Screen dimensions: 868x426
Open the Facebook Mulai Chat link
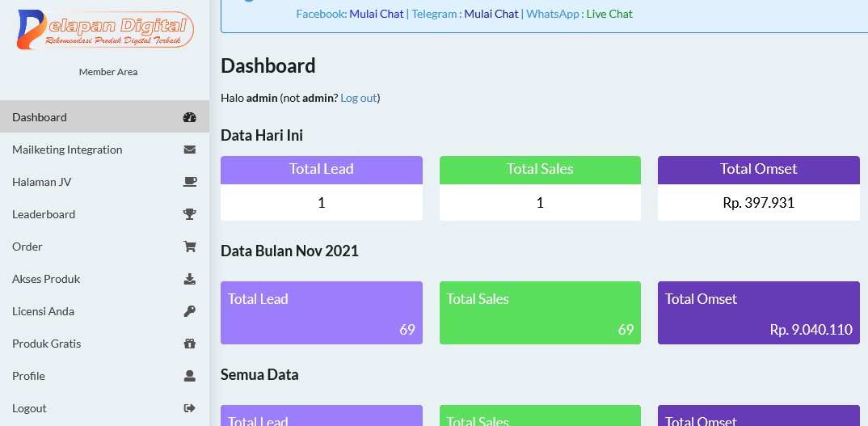point(377,14)
